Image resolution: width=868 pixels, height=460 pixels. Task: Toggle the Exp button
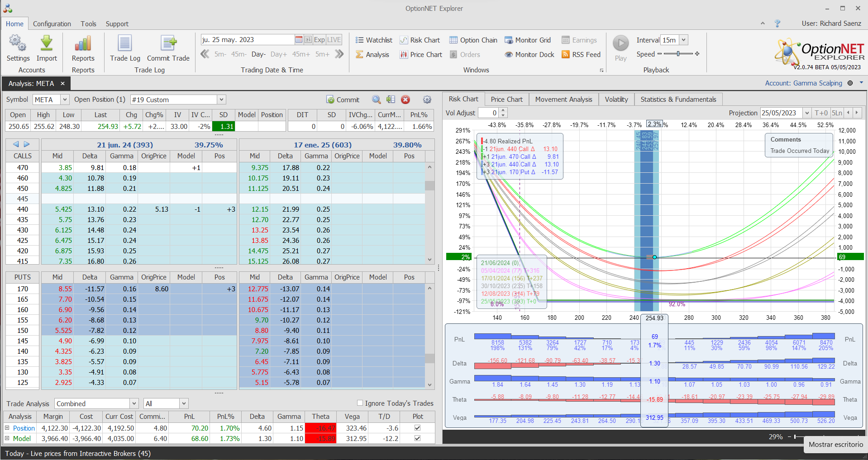320,40
